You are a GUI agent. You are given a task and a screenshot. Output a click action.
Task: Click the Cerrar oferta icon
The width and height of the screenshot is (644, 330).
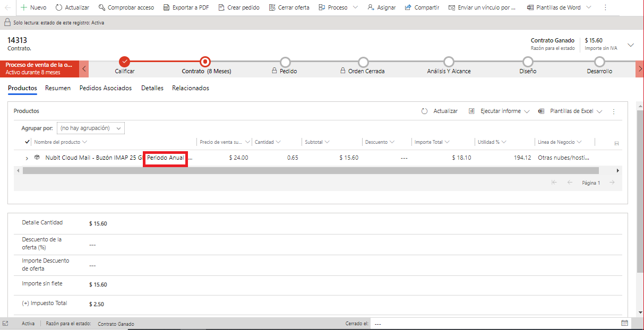pyautogui.click(x=272, y=8)
